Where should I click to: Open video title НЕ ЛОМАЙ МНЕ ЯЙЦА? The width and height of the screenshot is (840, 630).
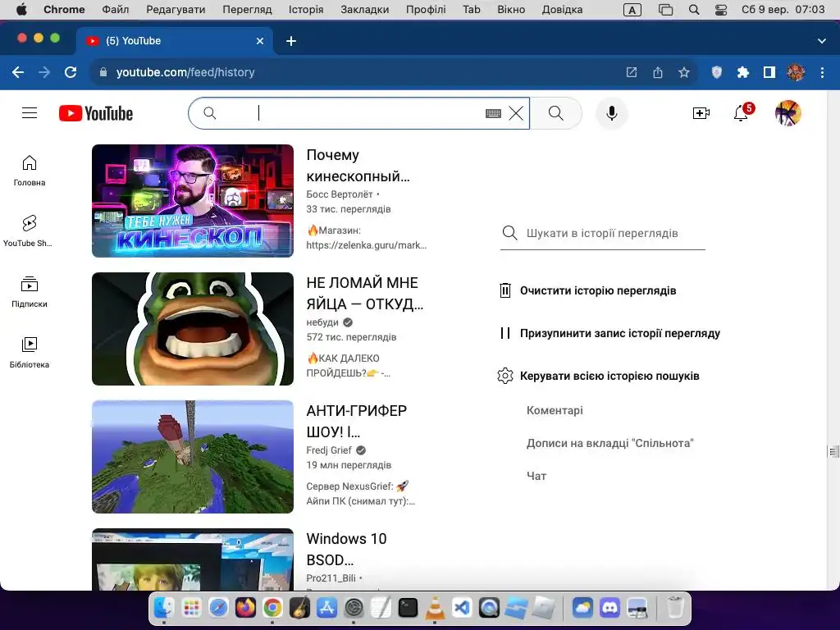(x=364, y=293)
